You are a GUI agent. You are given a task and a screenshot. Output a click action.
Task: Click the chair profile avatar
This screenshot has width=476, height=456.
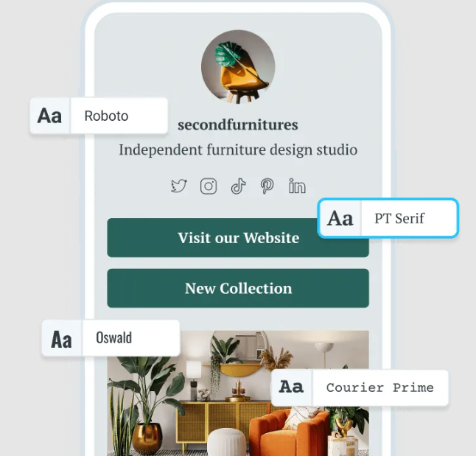(238, 67)
